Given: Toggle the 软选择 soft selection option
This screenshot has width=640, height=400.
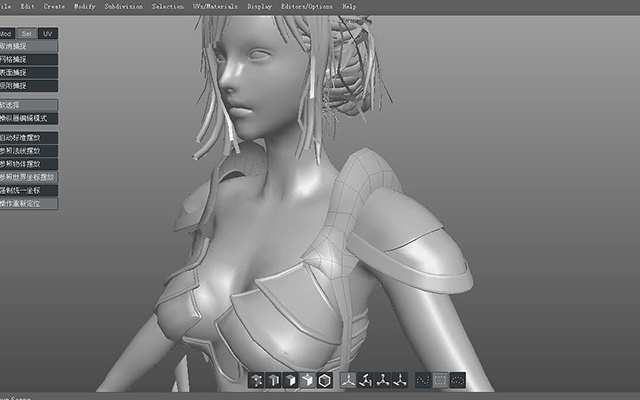Looking at the screenshot, I should pyautogui.click(x=29, y=105).
